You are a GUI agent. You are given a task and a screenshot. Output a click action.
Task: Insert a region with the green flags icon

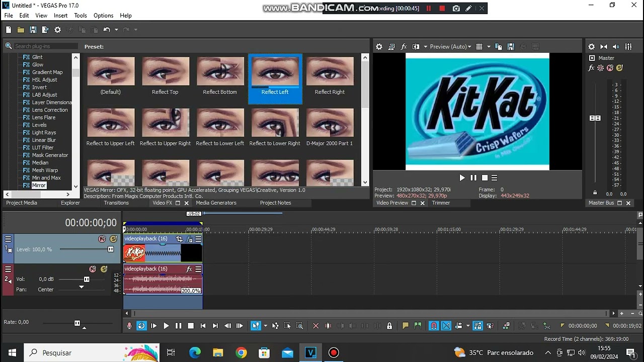point(418,326)
